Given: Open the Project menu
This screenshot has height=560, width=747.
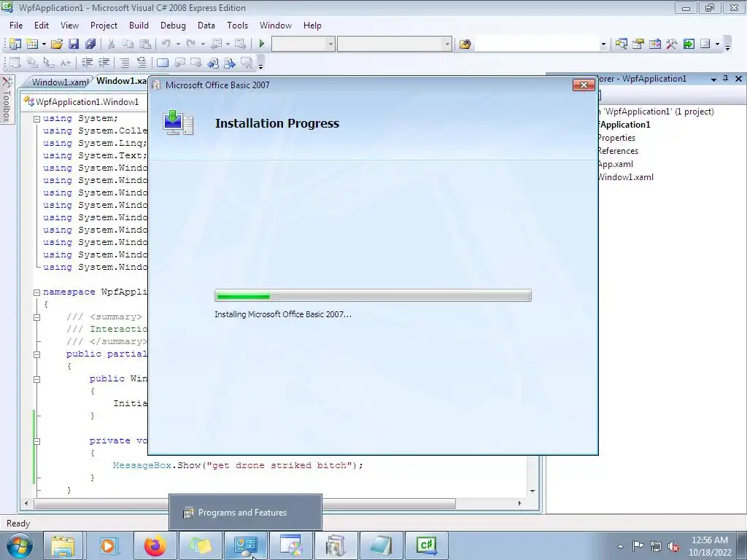Looking at the screenshot, I should [x=104, y=26].
